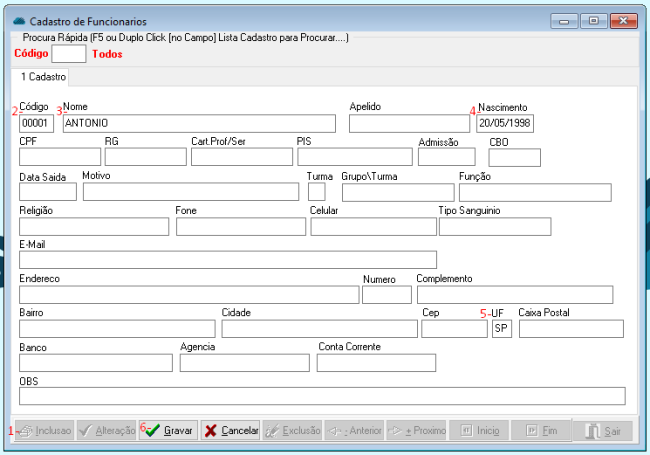Click the Inclusao toolbar button

coord(44,430)
